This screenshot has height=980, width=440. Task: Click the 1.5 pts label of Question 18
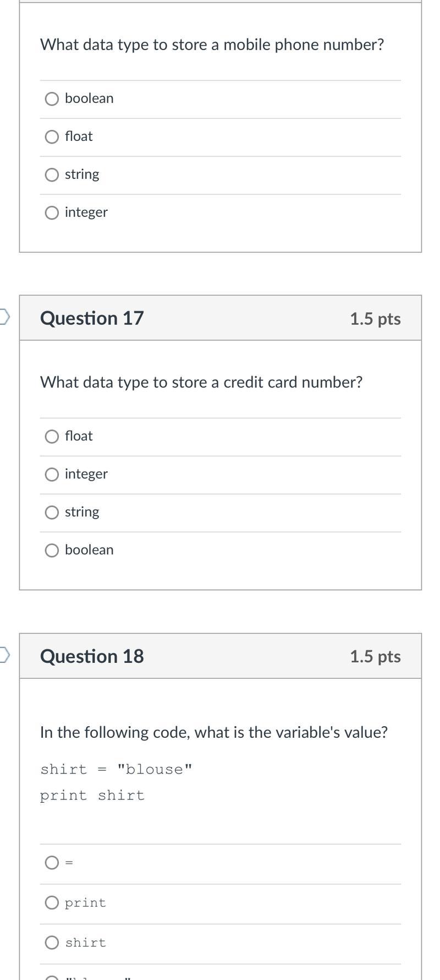click(x=375, y=656)
